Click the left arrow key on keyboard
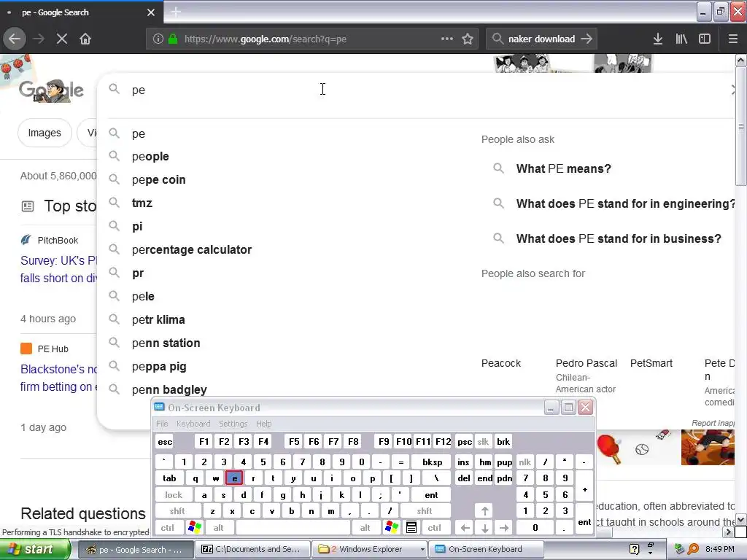Screen dimensions: 747x560 (x=465, y=528)
